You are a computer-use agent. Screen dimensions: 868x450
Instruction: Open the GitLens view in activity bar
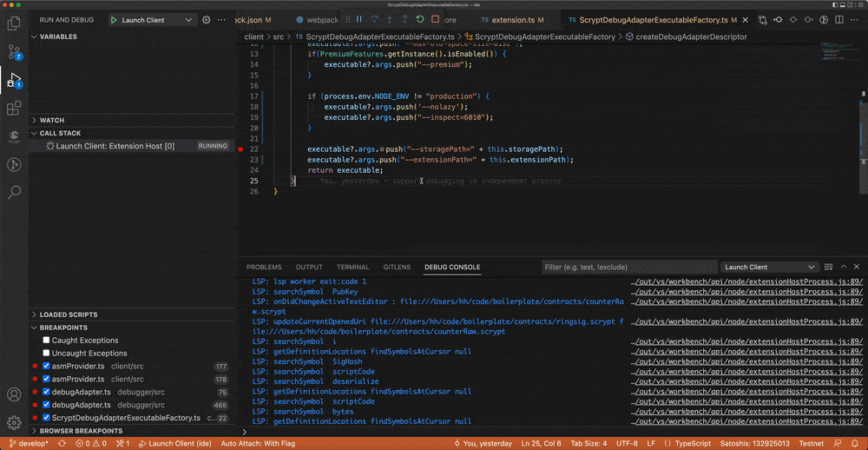click(x=15, y=164)
